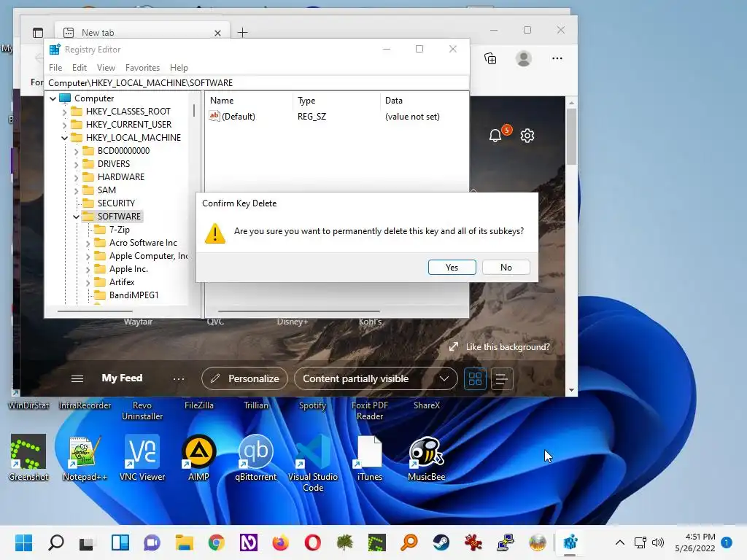Screen dimensions: 747x560
Task: Open Opera from the taskbar
Action: 312,542
